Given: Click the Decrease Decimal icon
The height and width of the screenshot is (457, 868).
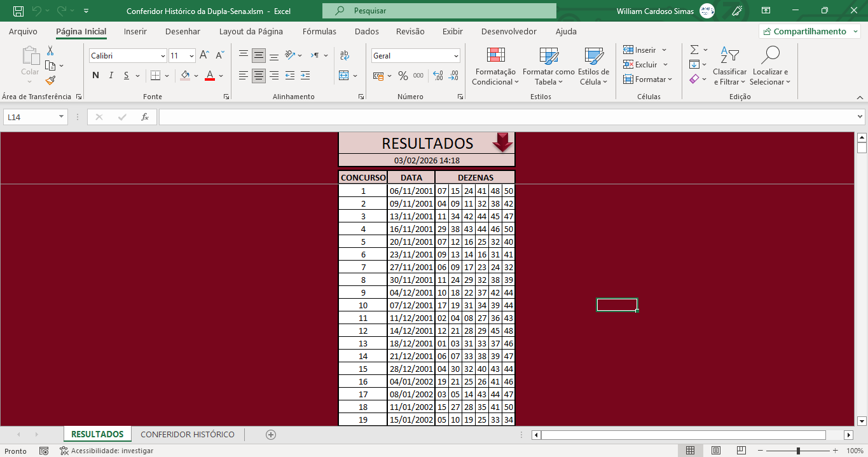Looking at the screenshot, I should [x=454, y=76].
